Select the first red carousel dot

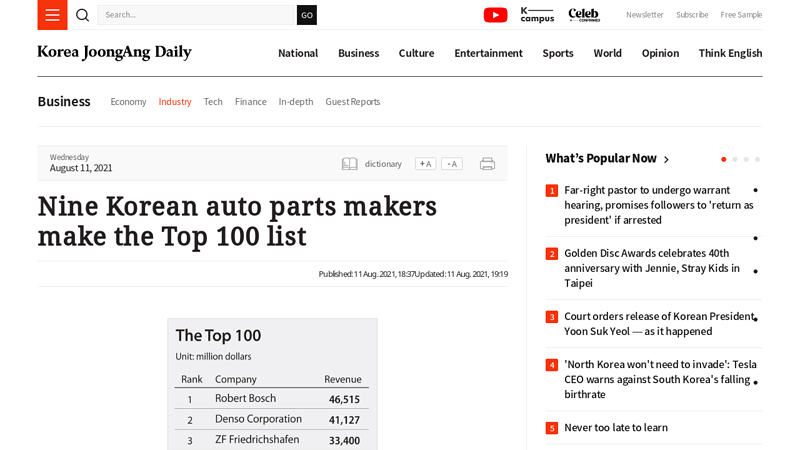coord(723,160)
